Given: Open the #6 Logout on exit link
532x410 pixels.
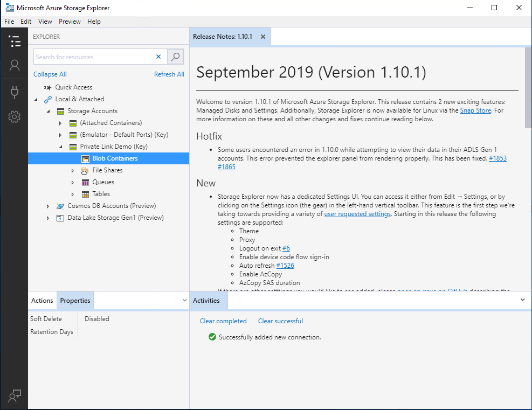Looking at the screenshot, I should click(286, 248).
